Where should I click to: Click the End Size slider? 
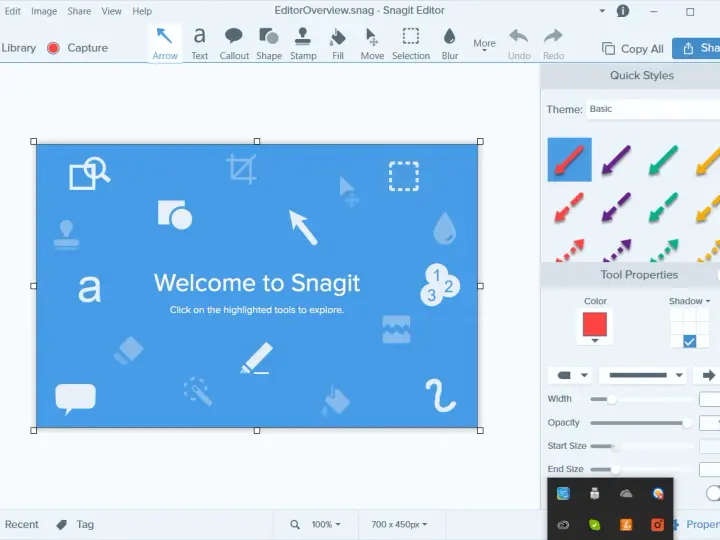[x=641, y=469]
